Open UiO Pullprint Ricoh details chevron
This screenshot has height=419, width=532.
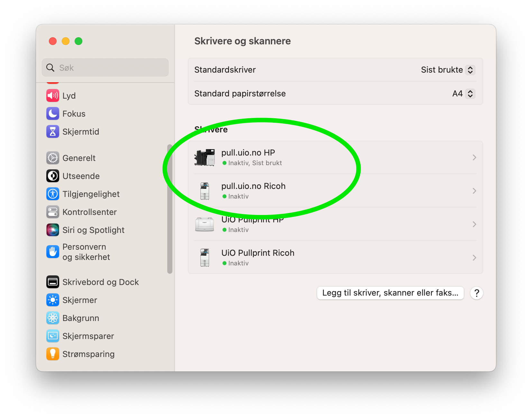click(474, 258)
